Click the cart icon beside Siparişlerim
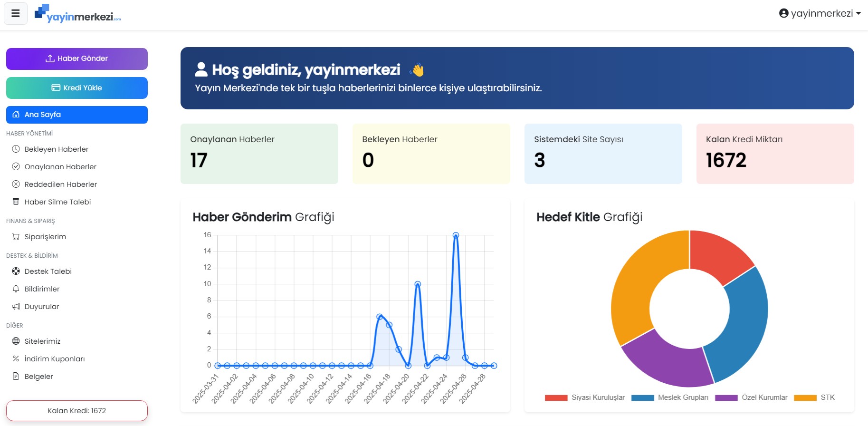 click(x=16, y=236)
